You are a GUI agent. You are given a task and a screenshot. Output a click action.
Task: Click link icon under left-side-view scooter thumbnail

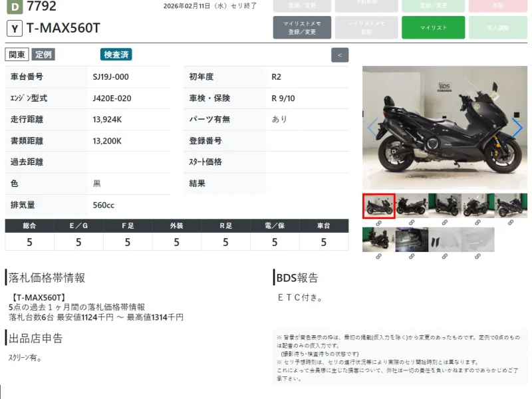coord(412,223)
